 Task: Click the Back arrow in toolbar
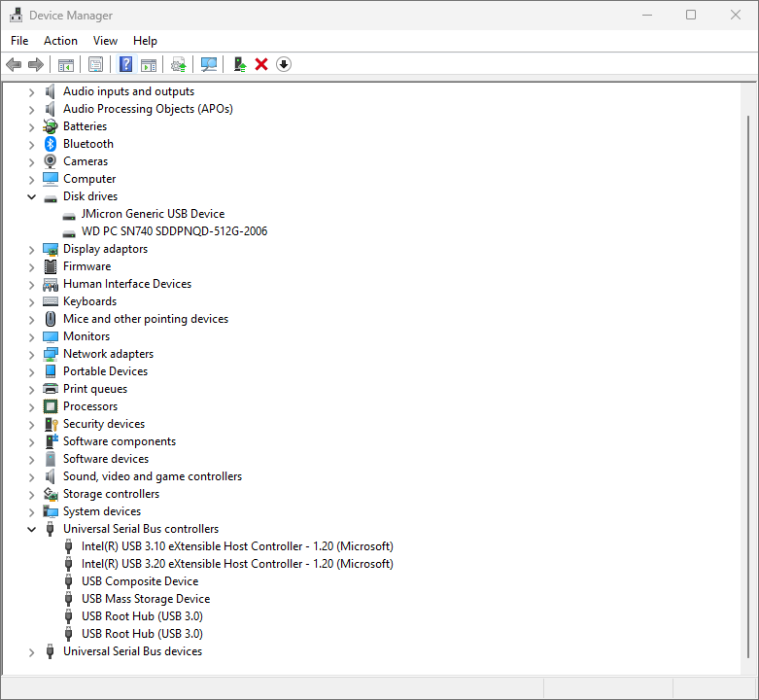(x=14, y=64)
